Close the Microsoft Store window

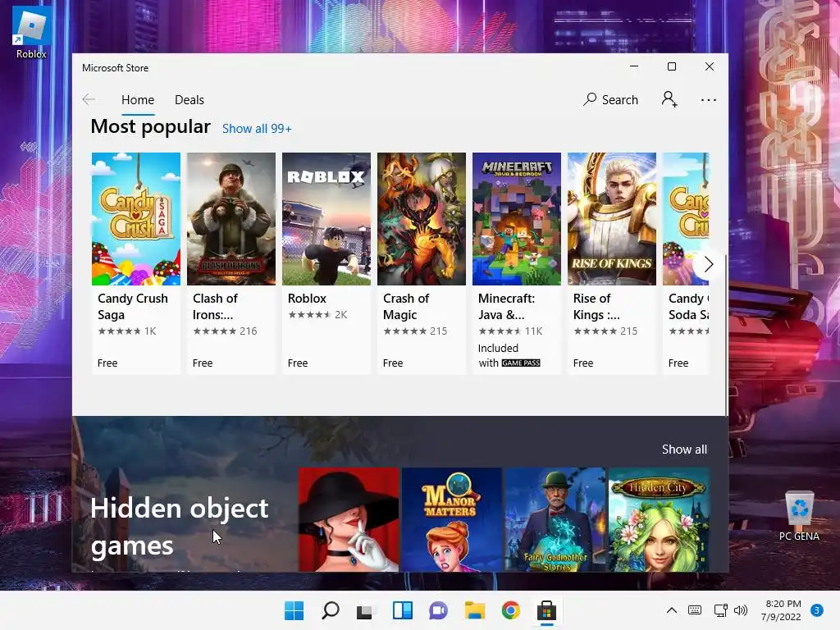tap(710, 66)
